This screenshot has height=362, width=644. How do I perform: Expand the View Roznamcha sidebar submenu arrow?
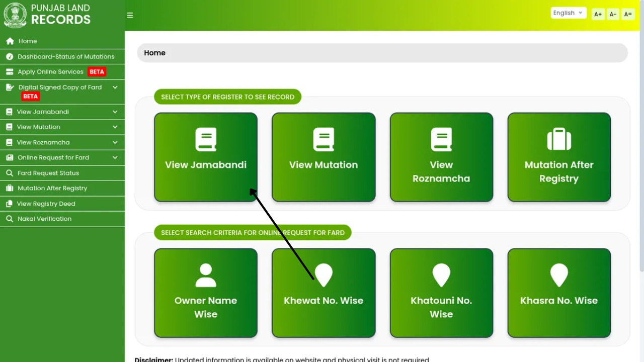(115, 142)
